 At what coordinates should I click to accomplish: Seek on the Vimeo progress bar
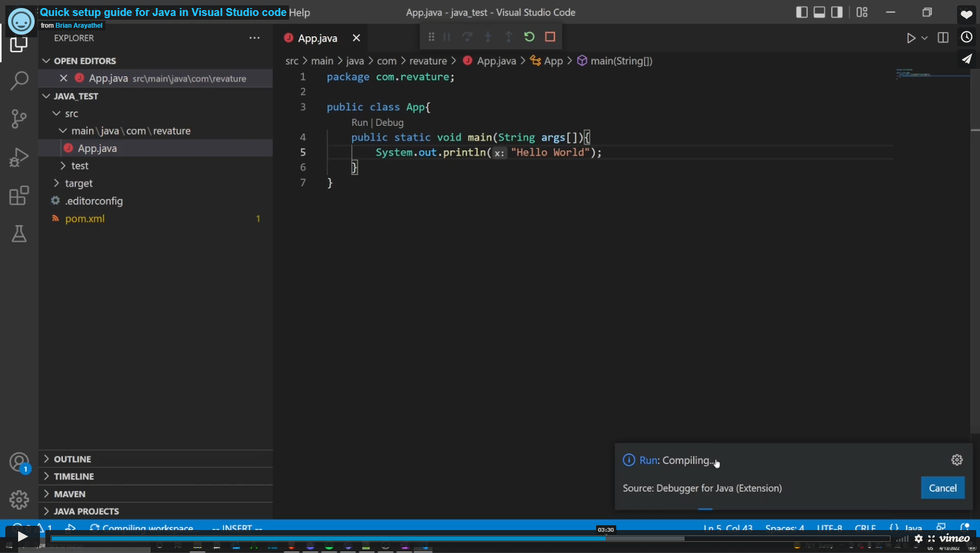click(x=470, y=539)
